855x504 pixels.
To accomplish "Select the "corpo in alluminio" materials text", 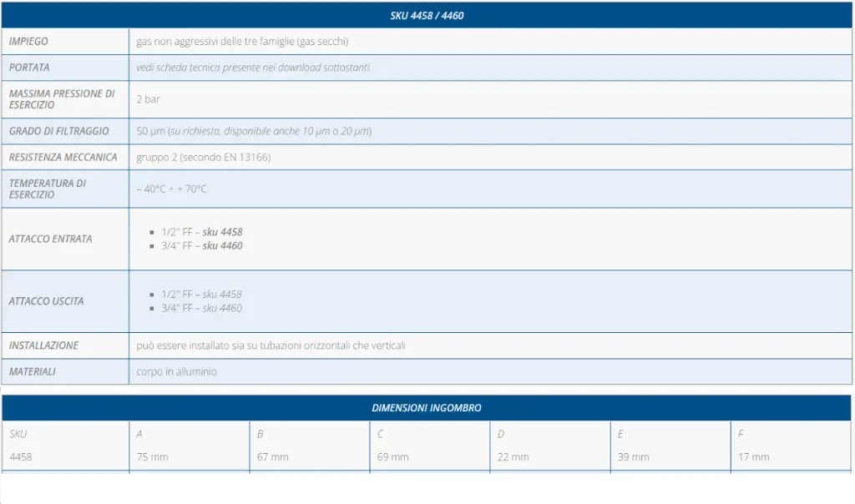I will click(x=176, y=371).
